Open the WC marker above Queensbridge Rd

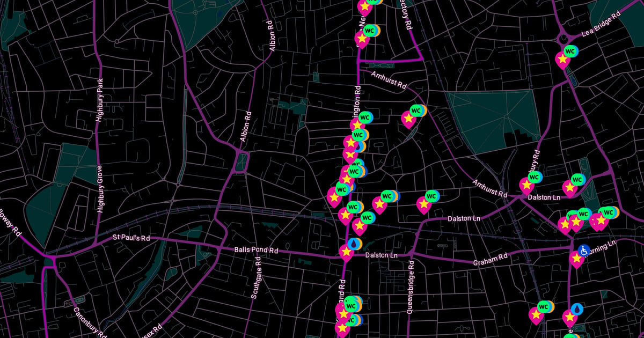tap(431, 196)
